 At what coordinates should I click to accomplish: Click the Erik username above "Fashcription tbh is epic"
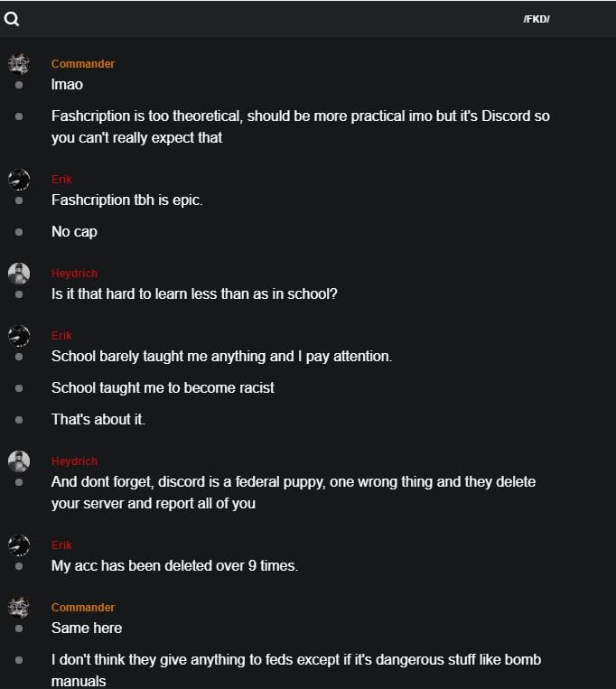[61, 180]
